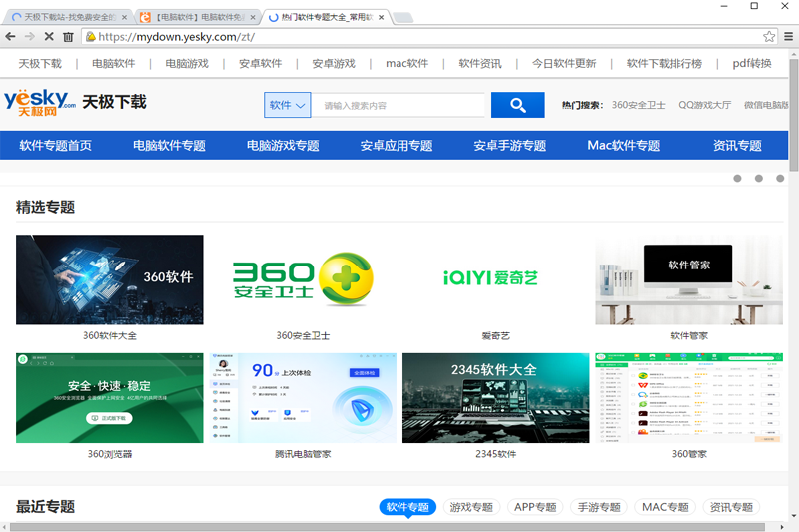This screenshot has height=532, width=799.
Task: Select 资讯专题 in the blue menu
Action: pos(737,146)
